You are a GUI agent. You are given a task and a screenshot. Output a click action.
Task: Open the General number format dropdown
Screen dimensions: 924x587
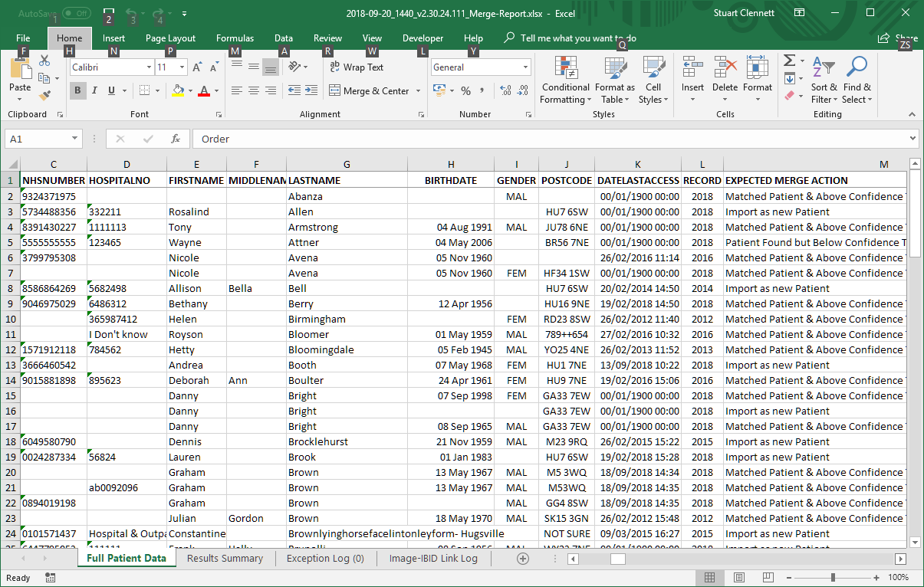click(x=525, y=67)
